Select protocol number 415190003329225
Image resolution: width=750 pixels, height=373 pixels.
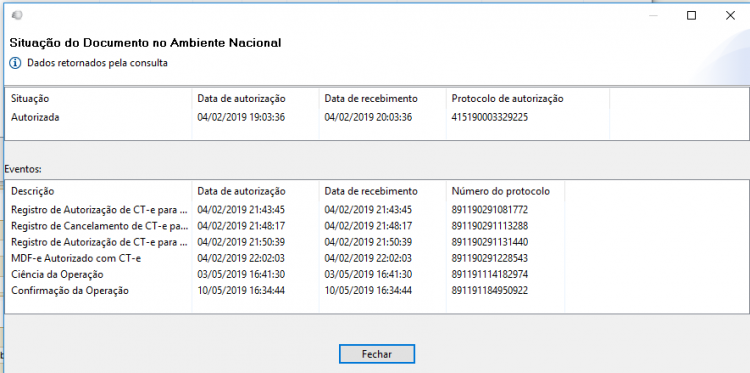coord(490,117)
